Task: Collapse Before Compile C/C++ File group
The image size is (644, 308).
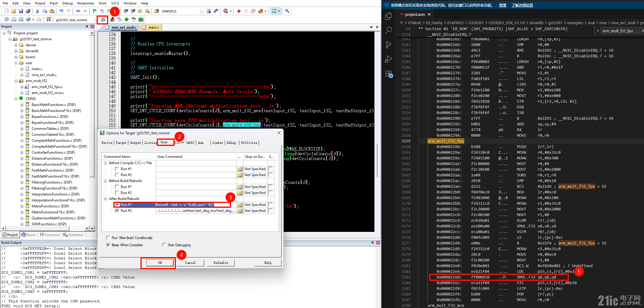Action: tap(106, 163)
